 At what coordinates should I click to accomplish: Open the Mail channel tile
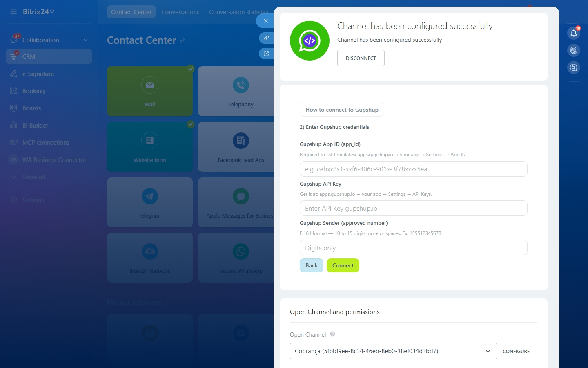click(x=149, y=91)
